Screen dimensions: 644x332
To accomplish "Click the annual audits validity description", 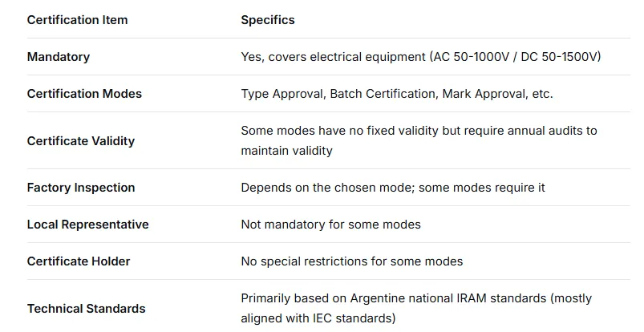I will [x=419, y=140].
